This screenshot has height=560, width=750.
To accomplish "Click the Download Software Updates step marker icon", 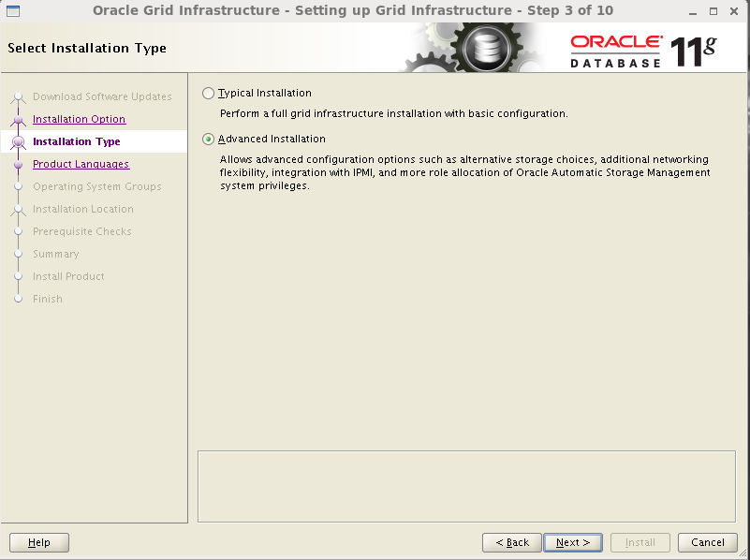I will (18, 97).
